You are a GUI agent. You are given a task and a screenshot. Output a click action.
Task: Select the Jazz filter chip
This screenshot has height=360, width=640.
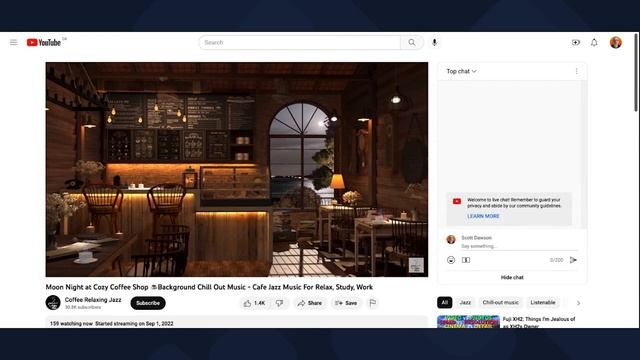pos(465,302)
